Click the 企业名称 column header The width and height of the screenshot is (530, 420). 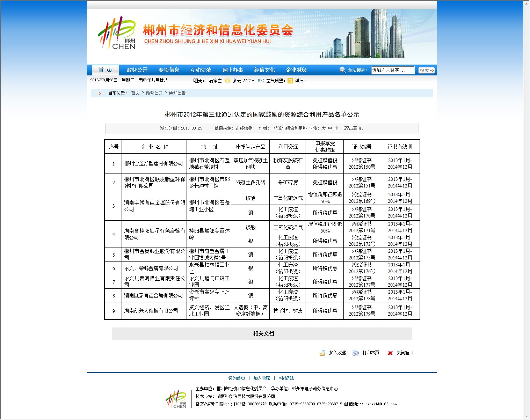tap(154, 147)
